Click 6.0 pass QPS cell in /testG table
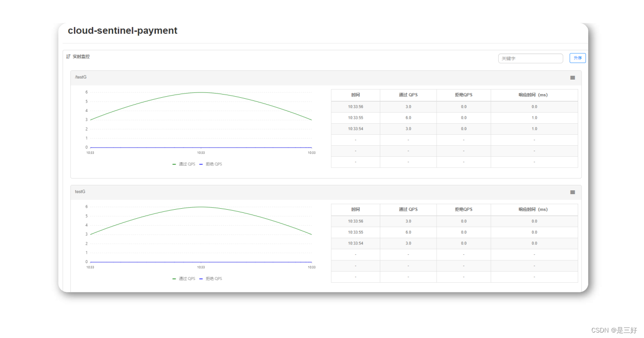The height and width of the screenshot is (338, 644). point(408,118)
